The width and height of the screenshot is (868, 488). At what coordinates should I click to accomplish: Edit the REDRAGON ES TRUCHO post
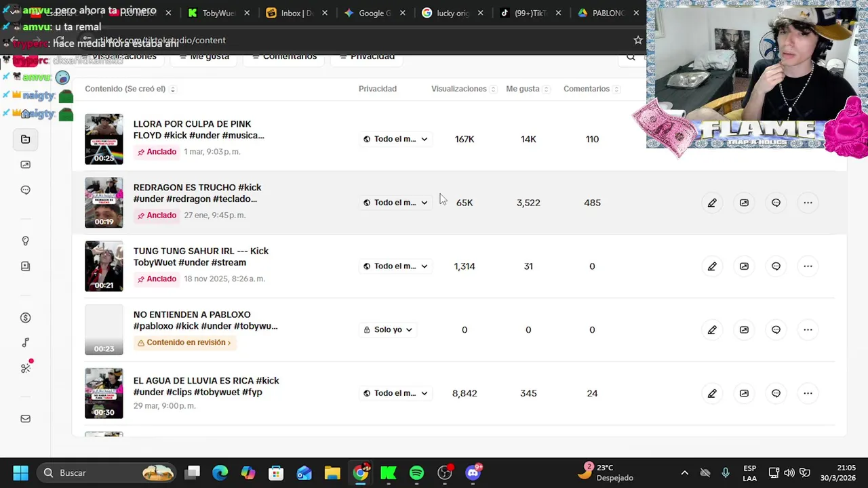click(x=712, y=203)
